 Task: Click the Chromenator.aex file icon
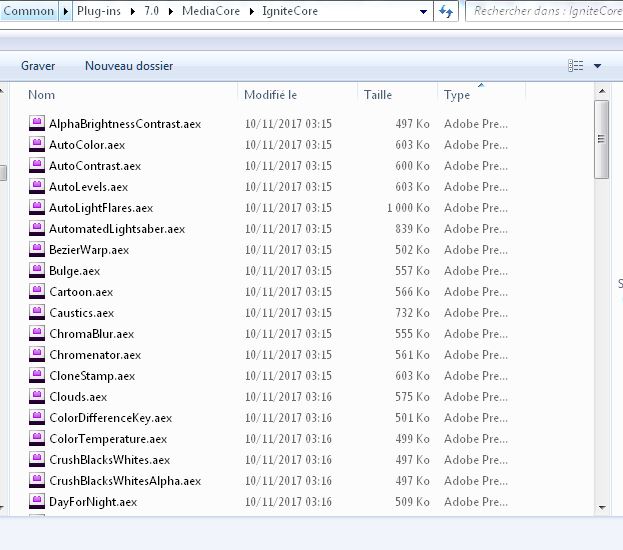[37, 354]
